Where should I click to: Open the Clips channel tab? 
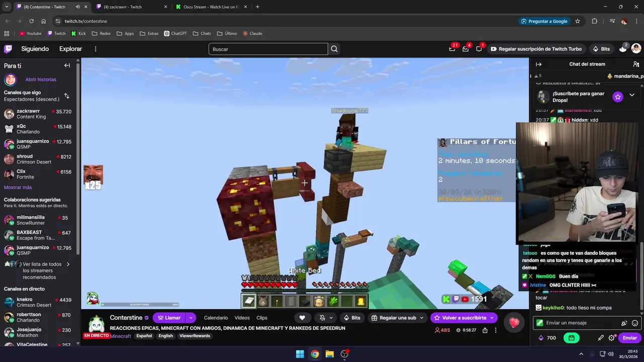pos(262,318)
